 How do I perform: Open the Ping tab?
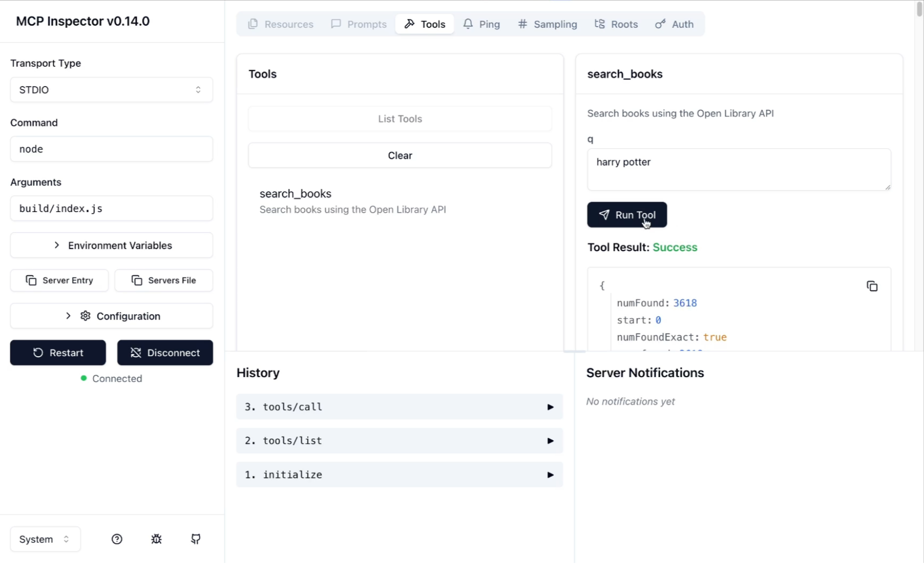pos(481,24)
